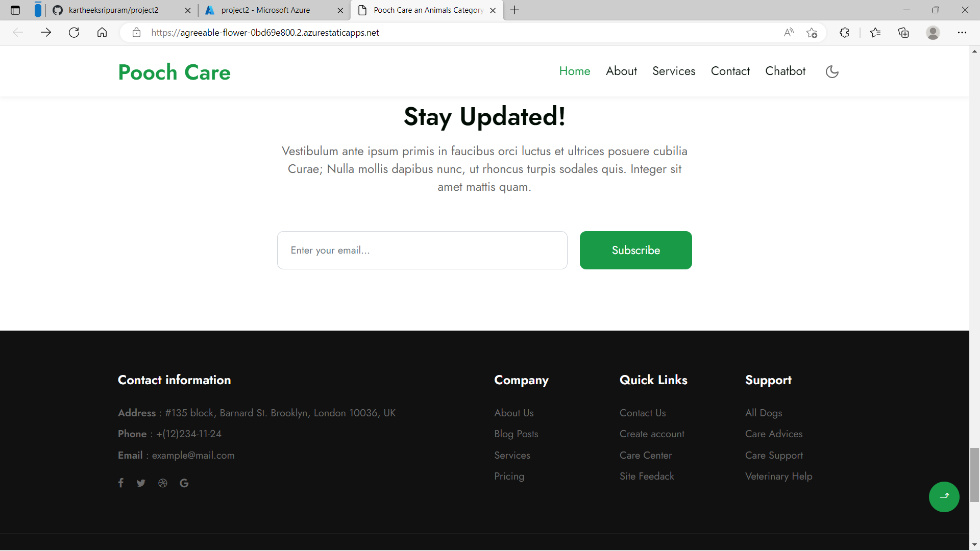Open Pricing footer link
The height and width of the screenshot is (551, 980).
pyautogui.click(x=509, y=476)
